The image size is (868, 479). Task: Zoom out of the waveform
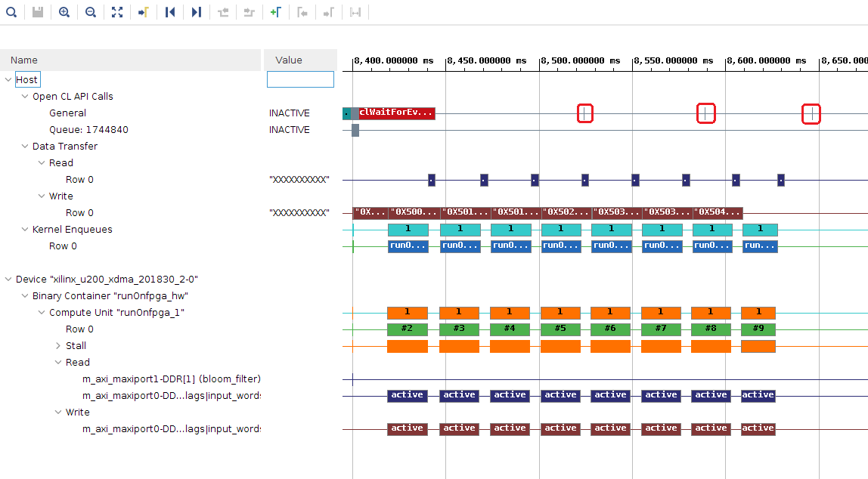(x=91, y=12)
